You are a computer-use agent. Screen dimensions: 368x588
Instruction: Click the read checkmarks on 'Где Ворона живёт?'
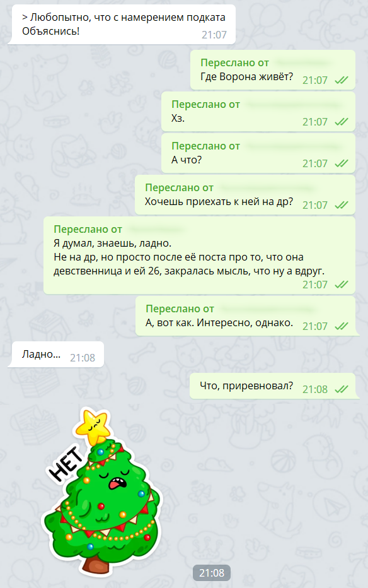[x=341, y=80]
